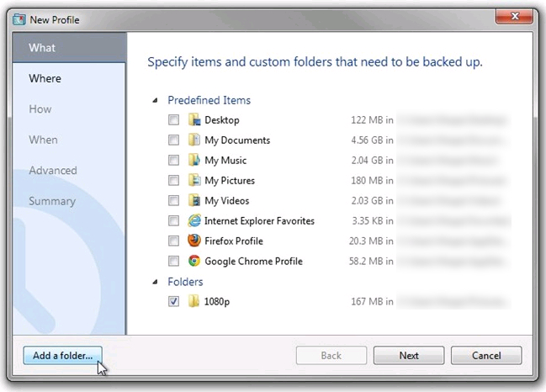
Task: Click the My Videos folder icon
Action: tap(194, 201)
